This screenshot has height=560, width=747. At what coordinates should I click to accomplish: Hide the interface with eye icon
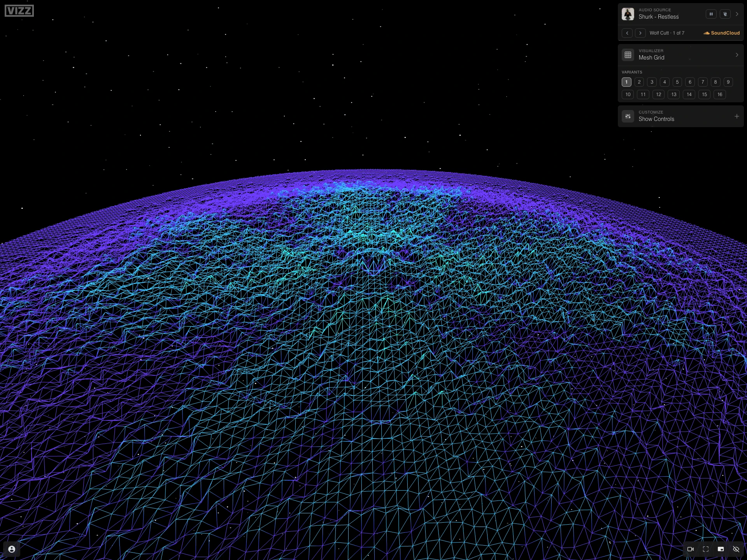coord(736,549)
